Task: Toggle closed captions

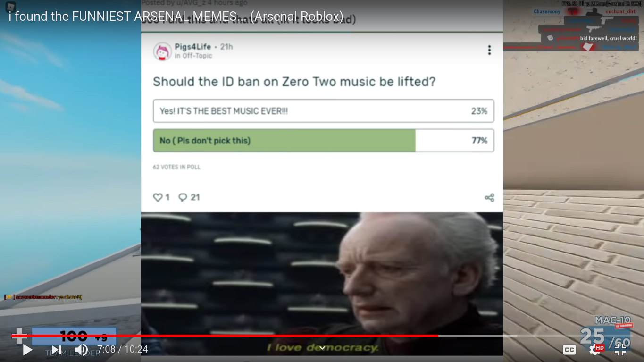Action: pyautogui.click(x=569, y=350)
